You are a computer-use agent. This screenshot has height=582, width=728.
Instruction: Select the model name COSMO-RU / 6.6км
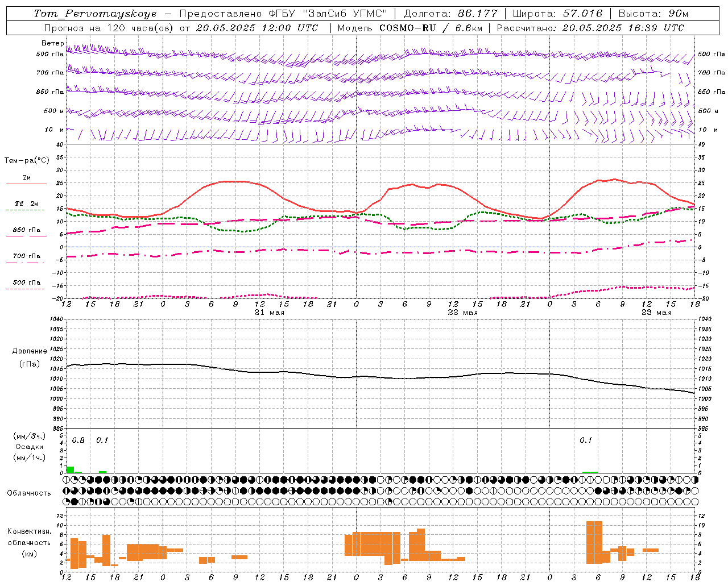coord(431,28)
